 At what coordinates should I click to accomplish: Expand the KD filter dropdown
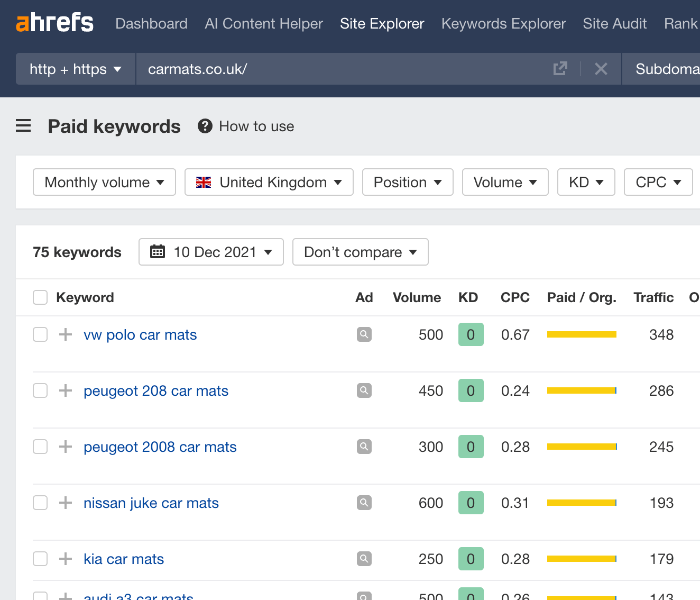[x=586, y=182]
